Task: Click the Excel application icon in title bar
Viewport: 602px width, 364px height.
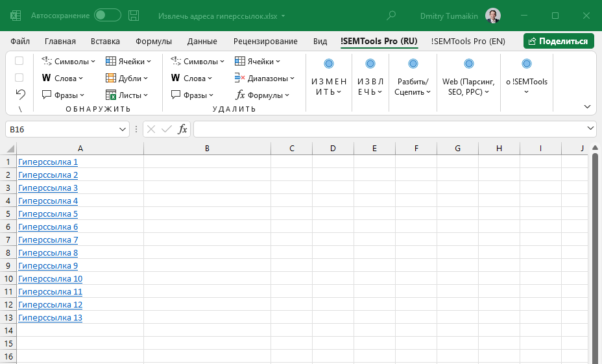Action: pos(16,16)
